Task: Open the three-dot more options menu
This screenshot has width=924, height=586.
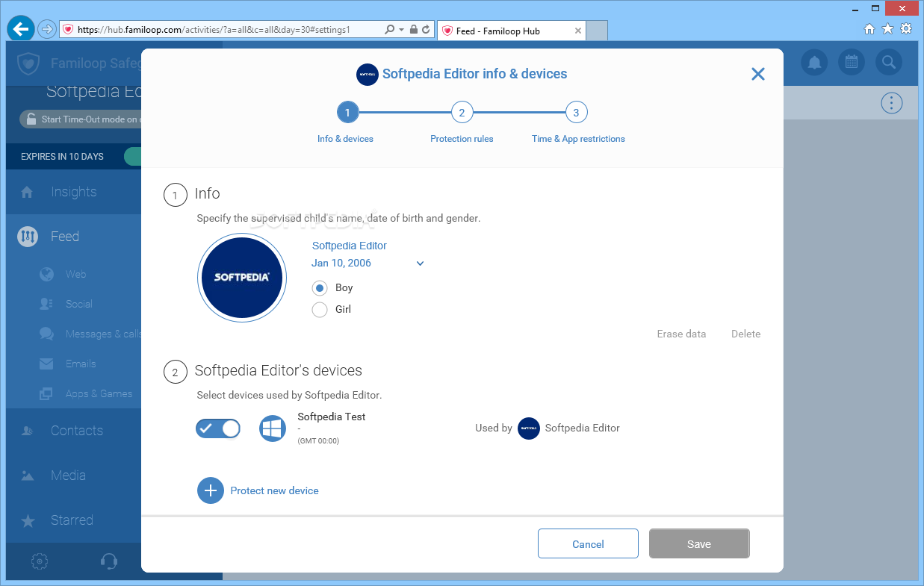Action: click(891, 103)
